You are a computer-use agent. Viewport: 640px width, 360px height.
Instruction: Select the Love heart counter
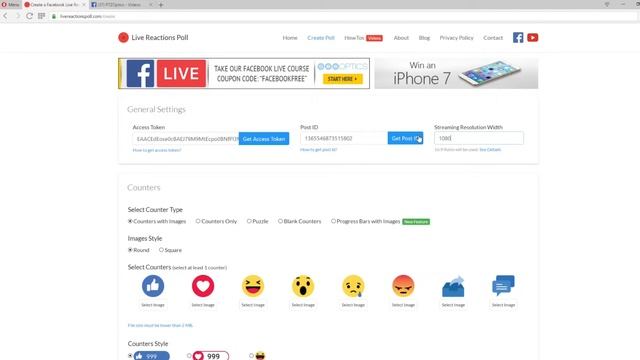pos(203,286)
